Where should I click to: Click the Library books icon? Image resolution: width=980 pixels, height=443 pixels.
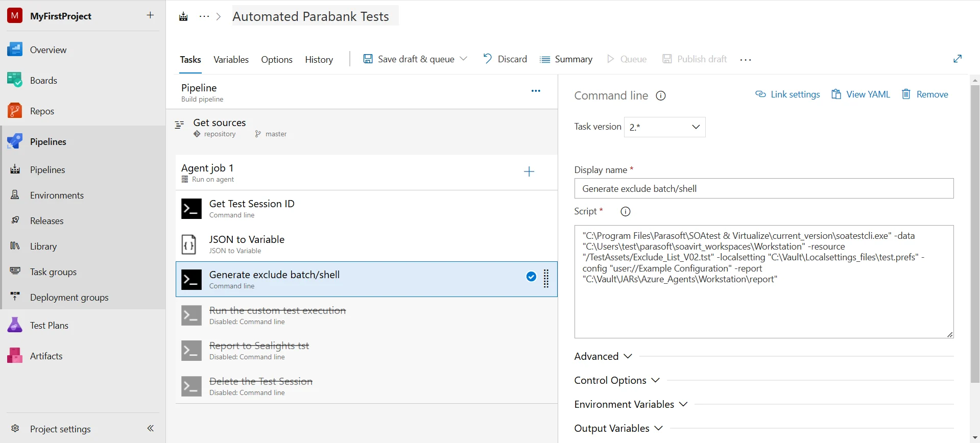click(x=15, y=246)
